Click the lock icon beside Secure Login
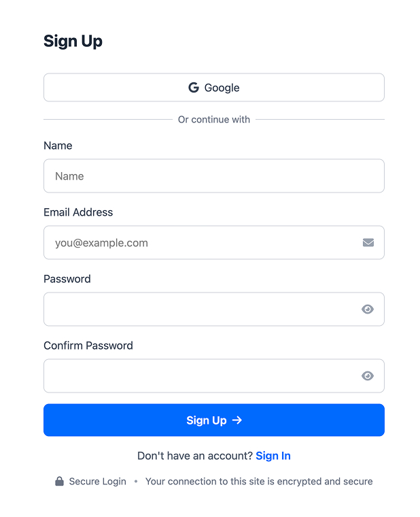Image resolution: width=420 pixels, height=517 pixels. point(59,481)
